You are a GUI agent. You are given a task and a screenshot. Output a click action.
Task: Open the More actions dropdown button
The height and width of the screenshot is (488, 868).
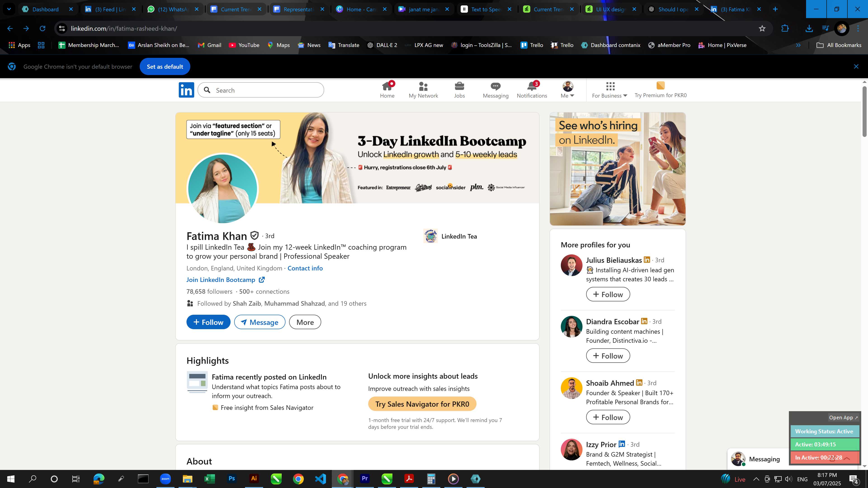pyautogui.click(x=305, y=322)
